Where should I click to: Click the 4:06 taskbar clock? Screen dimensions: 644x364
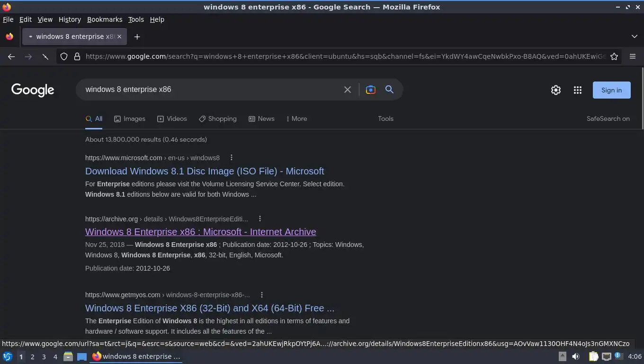(635, 356)
